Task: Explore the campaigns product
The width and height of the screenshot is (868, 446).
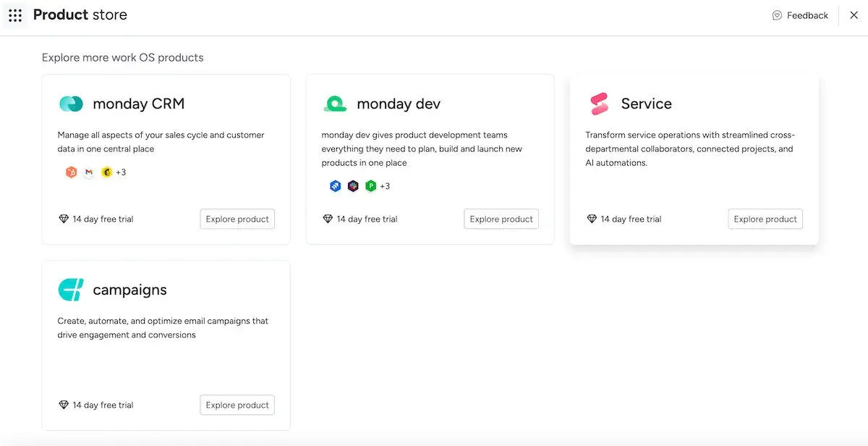Action: (x=237, y=405)
